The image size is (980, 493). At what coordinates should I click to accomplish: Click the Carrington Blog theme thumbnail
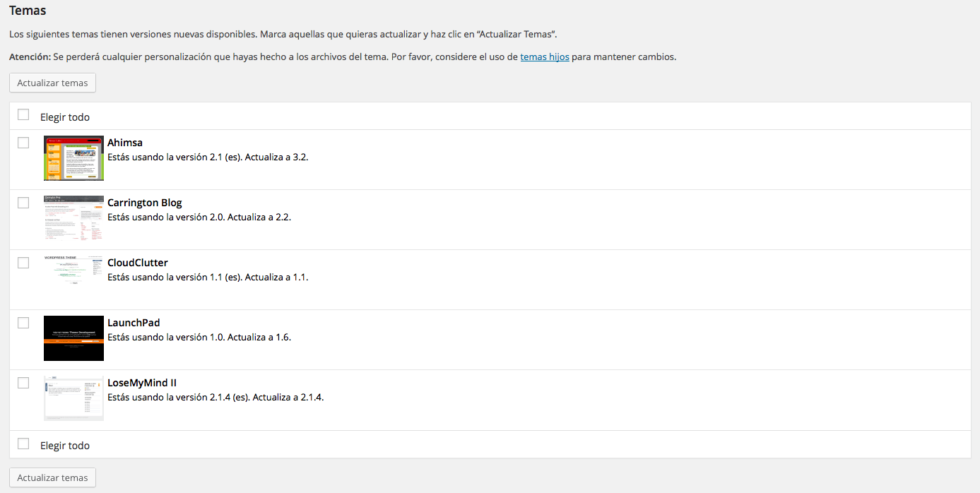tap(73, 218)
